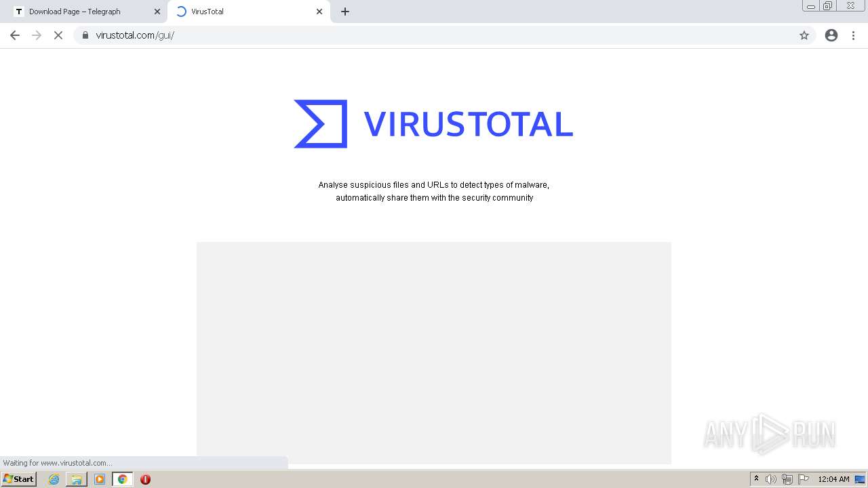The height and width of the screenshot is (488, 868).
Task: Open the volume speaker tray icon
Action: 771,479
